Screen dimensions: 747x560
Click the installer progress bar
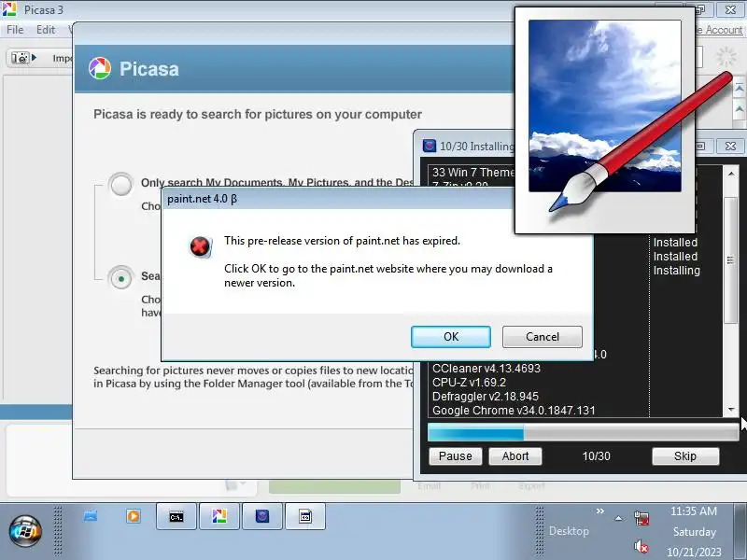point(583,432)
